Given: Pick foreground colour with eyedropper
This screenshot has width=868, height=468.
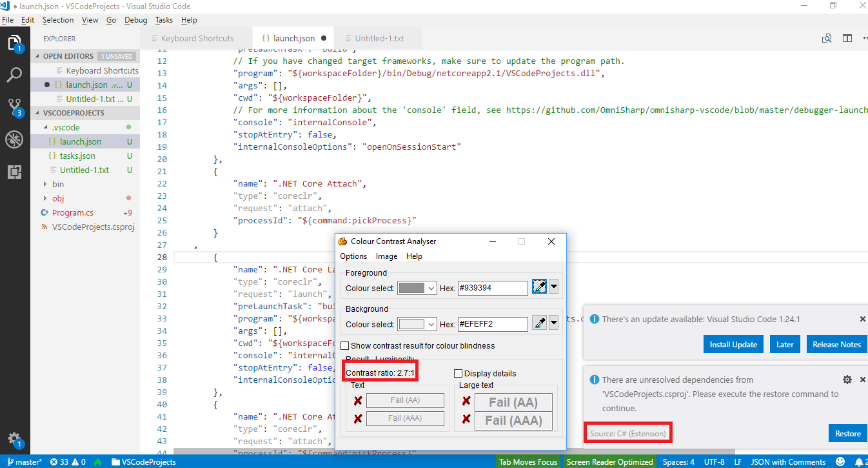Looking at the screenshot, I should point(539,288).
